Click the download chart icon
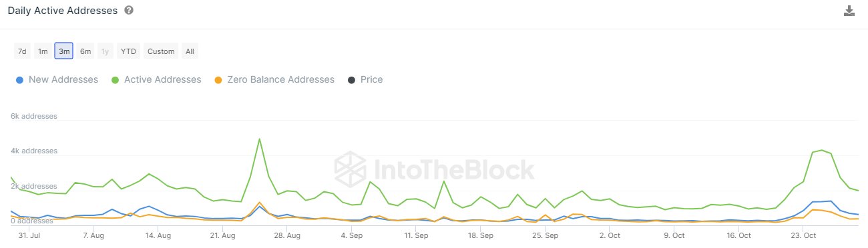This screenshot has height=248, width=868. [849, 11]
